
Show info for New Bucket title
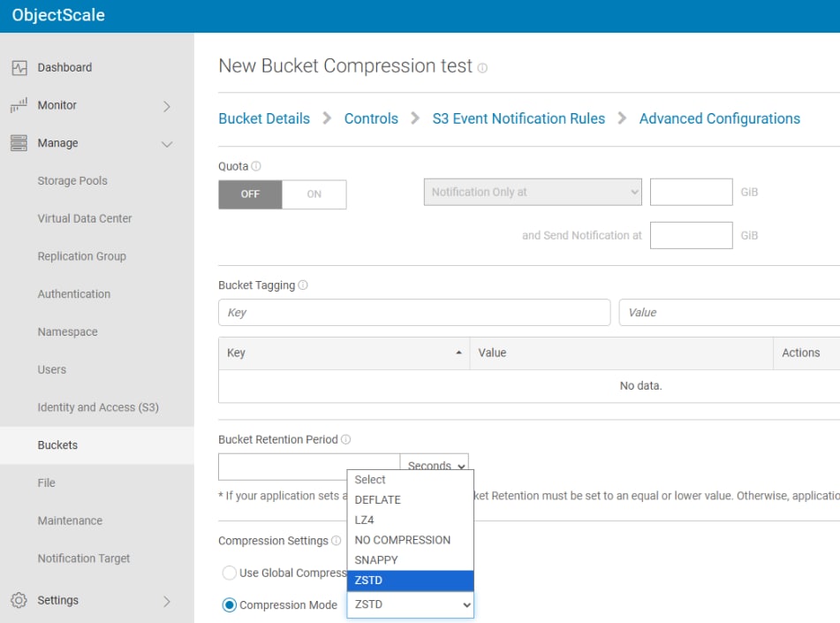click(482, 68)
